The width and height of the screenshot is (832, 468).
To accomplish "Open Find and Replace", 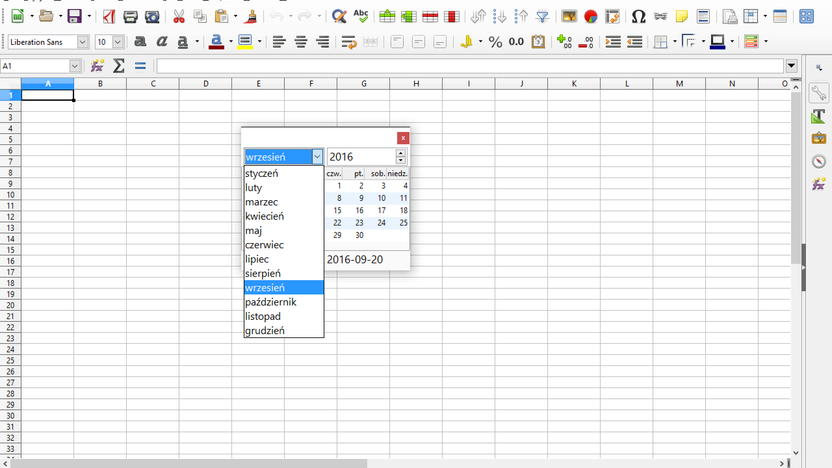I will [339, 16].
